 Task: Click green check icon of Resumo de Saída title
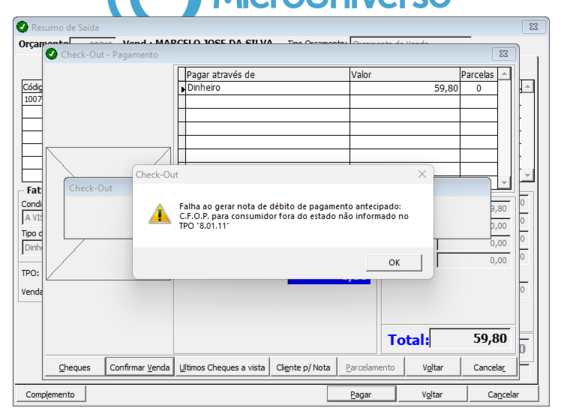pos(22,27)
